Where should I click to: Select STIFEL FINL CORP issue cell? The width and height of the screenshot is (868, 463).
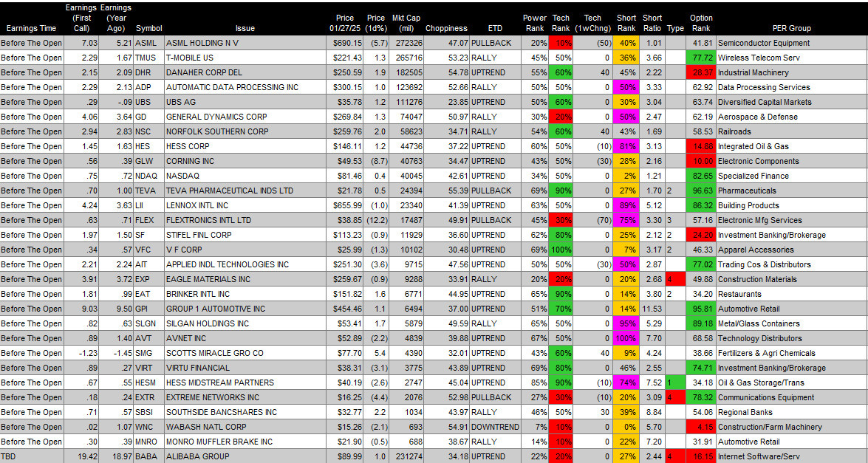245,235
